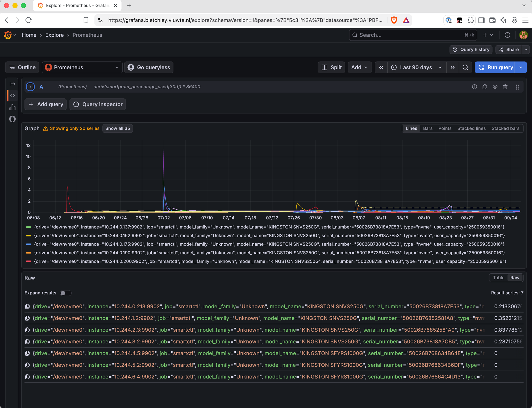Switch graph style to Points
532x408 pixels.
coord(445,128)
